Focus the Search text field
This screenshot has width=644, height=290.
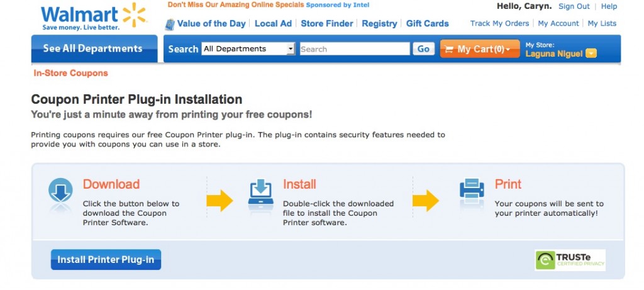click(355, 49)
